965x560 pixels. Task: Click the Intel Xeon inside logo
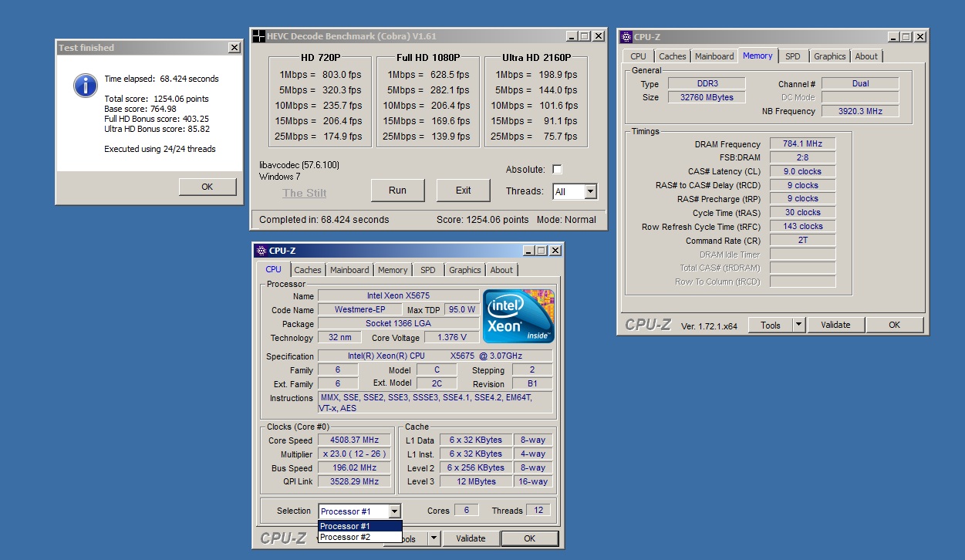click(x=518, y=317)
